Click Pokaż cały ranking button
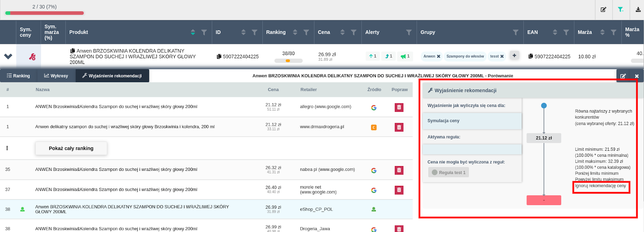Image resolution: width=644 pixels, height=232 pixels. coord(71,148)
